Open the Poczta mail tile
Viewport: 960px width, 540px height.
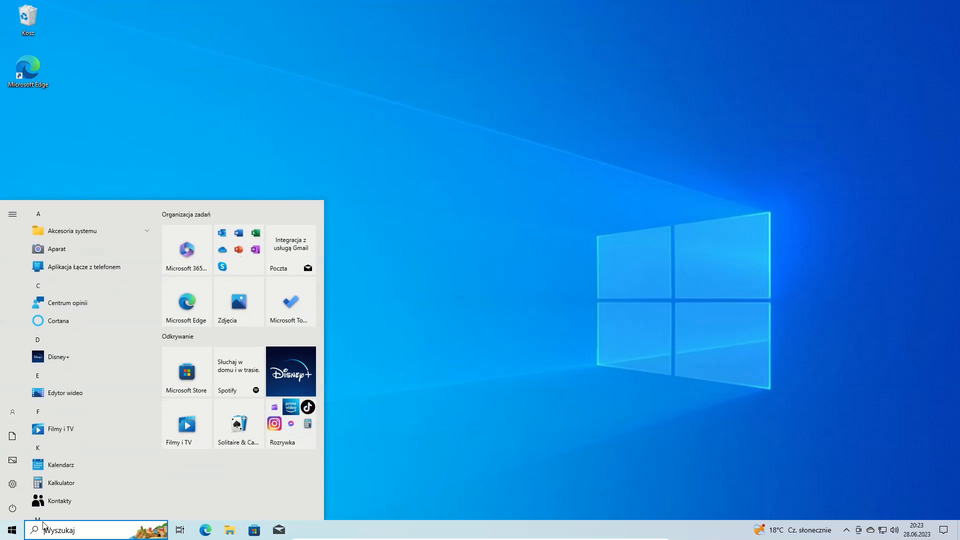coord(291,250)
